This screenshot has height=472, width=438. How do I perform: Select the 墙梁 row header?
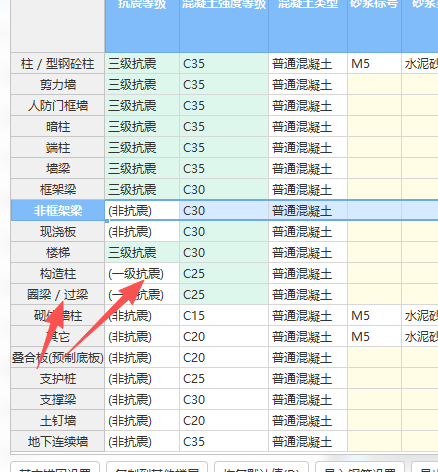pyautogui.click(x=58, y=168)
